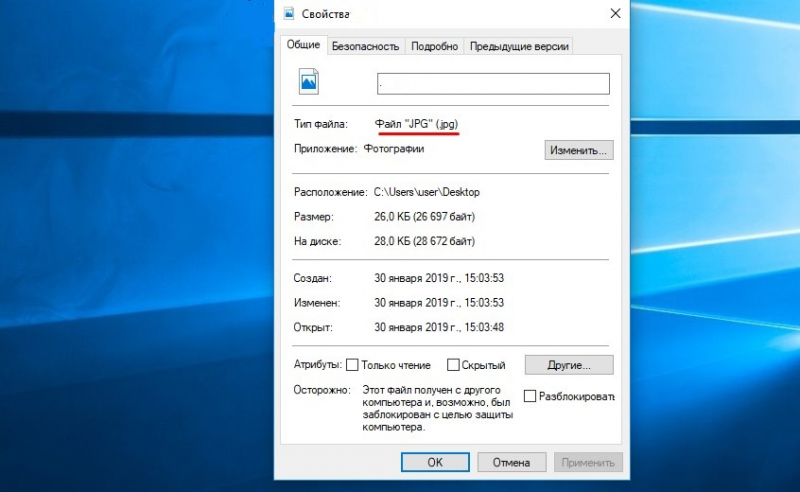This screenshot has height=492, width=800.
Task: Select the location path C:\Users\user\Desktop
Action: (x=427, y=192)
